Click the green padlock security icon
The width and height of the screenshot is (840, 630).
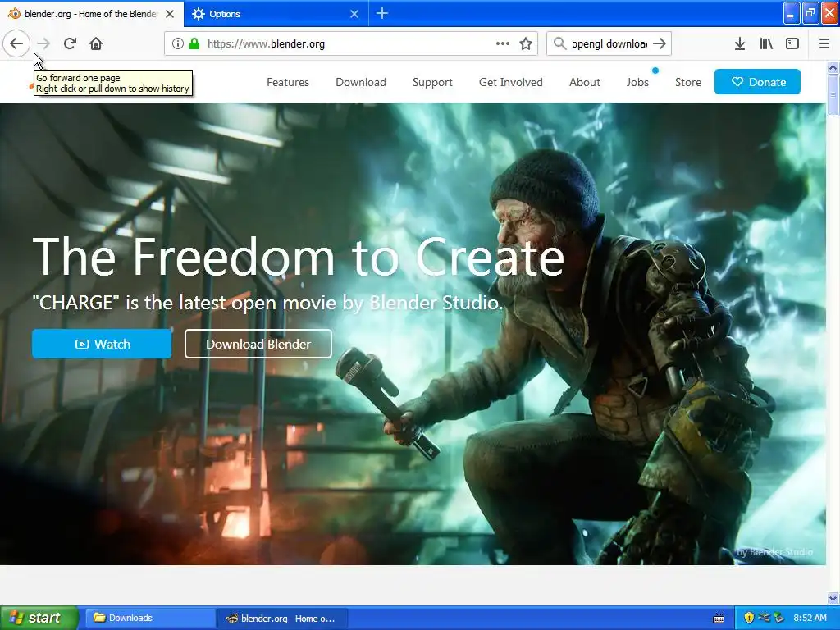click(x=194, y=44)
